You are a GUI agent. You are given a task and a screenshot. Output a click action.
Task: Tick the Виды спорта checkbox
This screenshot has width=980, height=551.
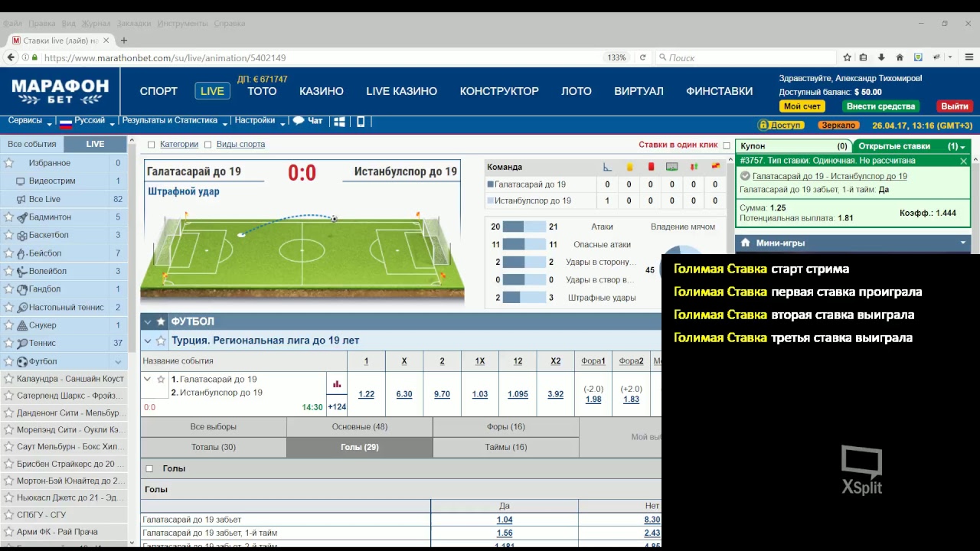tap(208, 145)
